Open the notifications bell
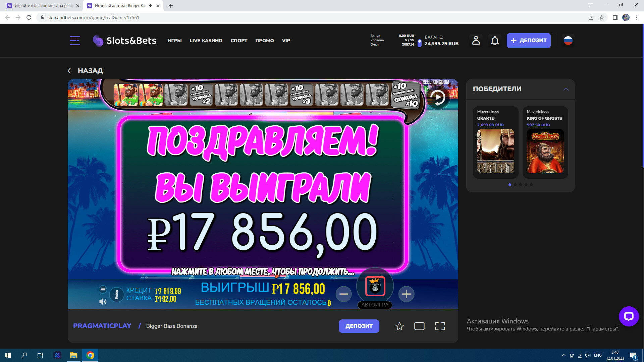The image size is (644, 362). coord(495,41)
